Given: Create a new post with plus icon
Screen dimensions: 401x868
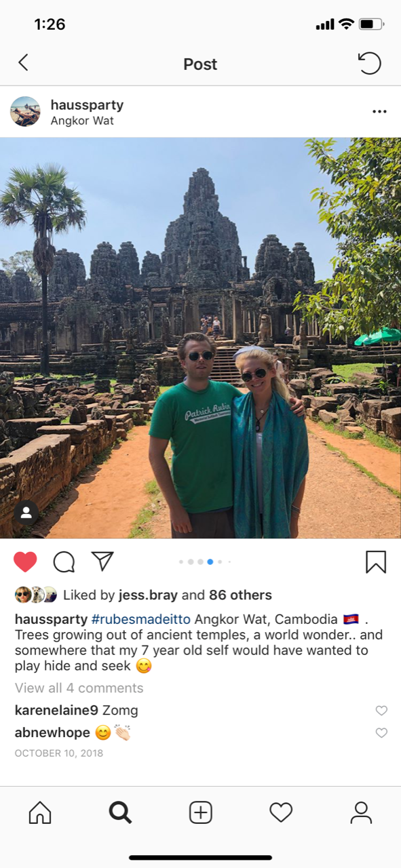Looking at the screenshot, I should pyautogui.click(x=200, y=812).
